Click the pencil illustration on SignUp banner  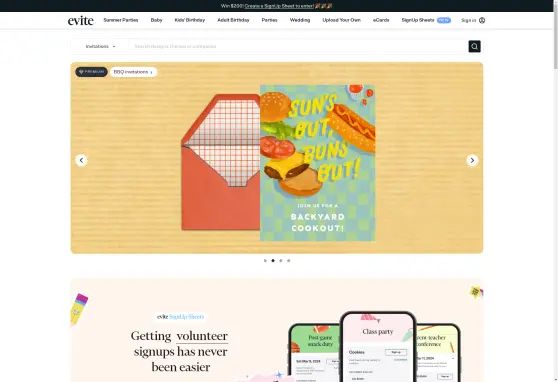[x=79, y=309]
